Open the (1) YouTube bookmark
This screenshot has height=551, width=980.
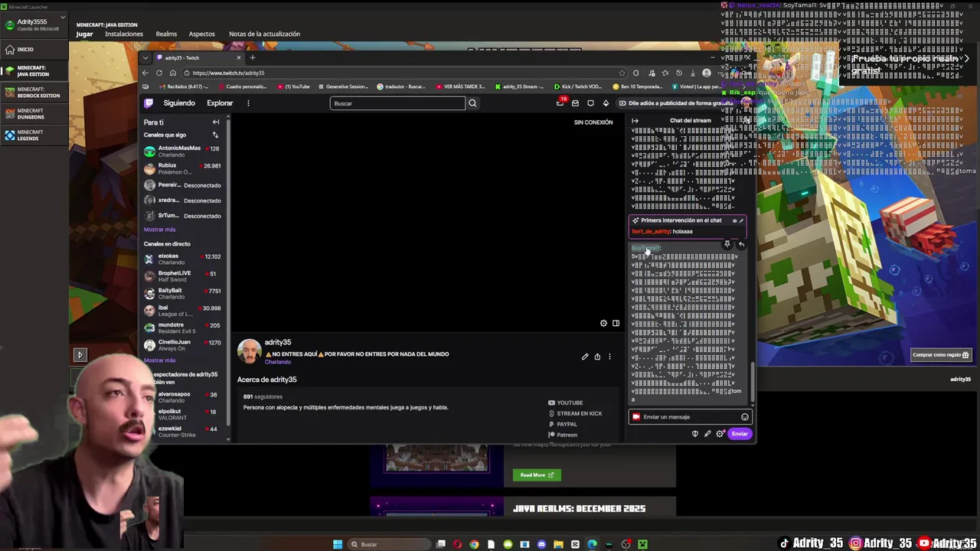[293, 86]
